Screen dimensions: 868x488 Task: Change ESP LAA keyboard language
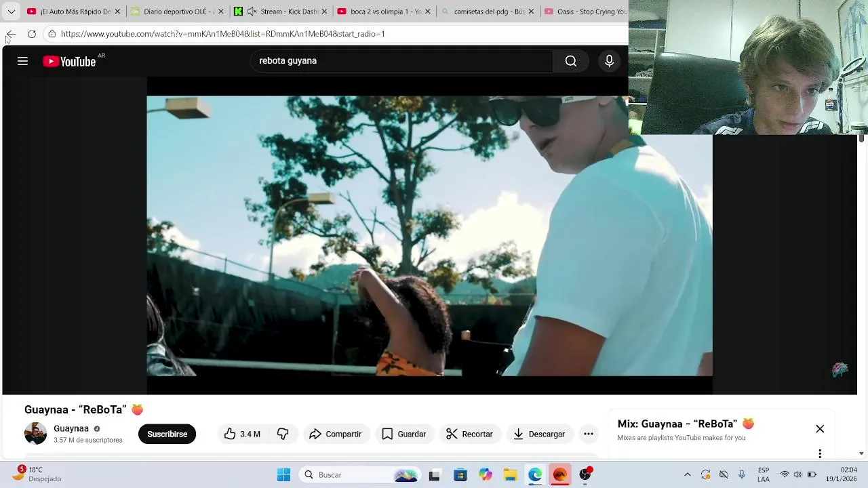click(764, 474)
